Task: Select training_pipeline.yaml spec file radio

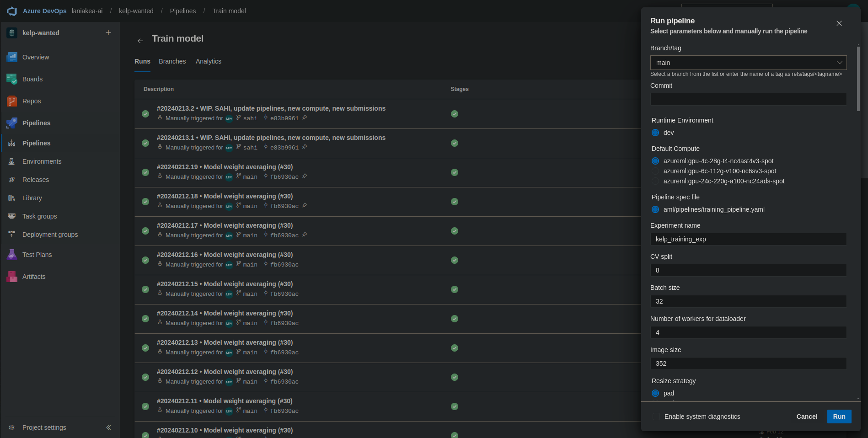Action: tap(655, 209)
